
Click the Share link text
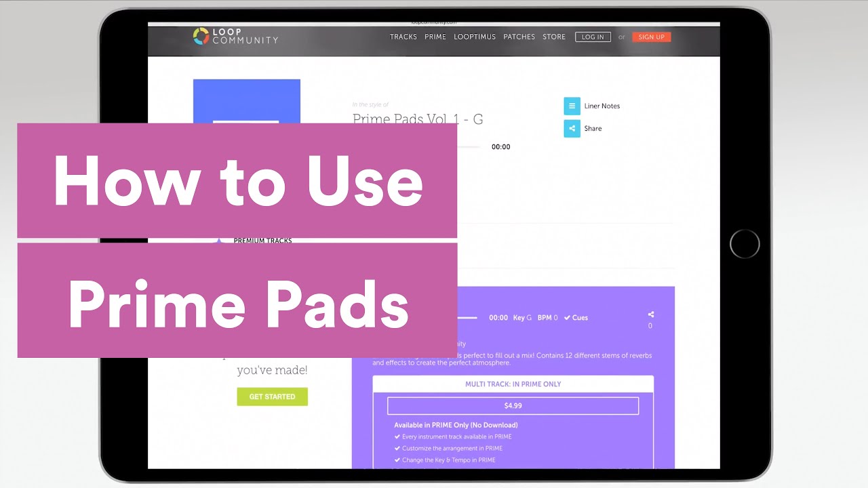(x=593, y=128)
